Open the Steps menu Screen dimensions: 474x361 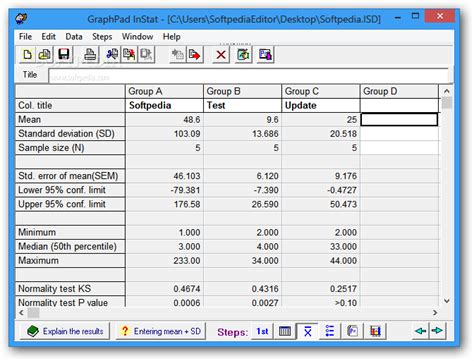(x=102, y=36)
